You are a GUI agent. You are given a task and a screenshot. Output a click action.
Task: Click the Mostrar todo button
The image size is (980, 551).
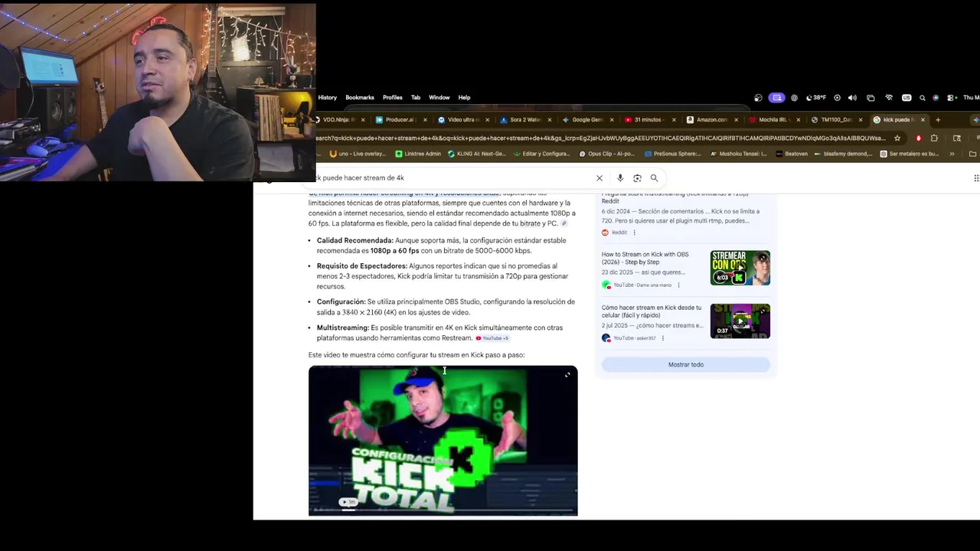coord(686,364)
